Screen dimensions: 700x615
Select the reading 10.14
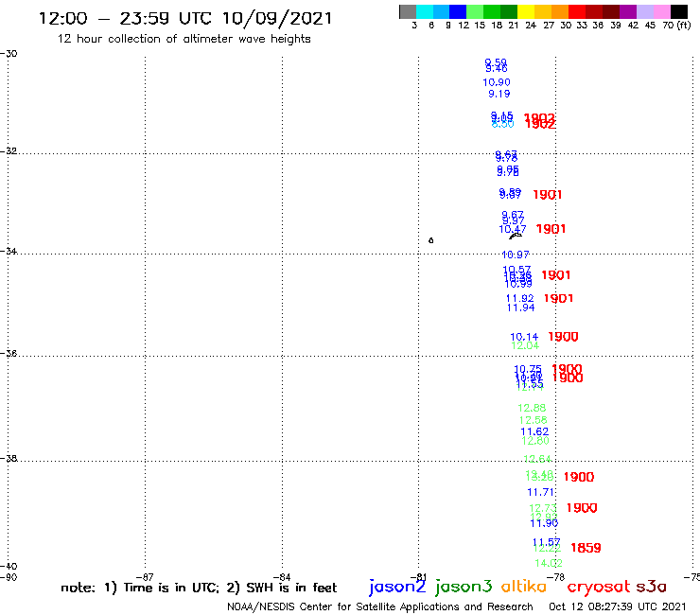524,337
